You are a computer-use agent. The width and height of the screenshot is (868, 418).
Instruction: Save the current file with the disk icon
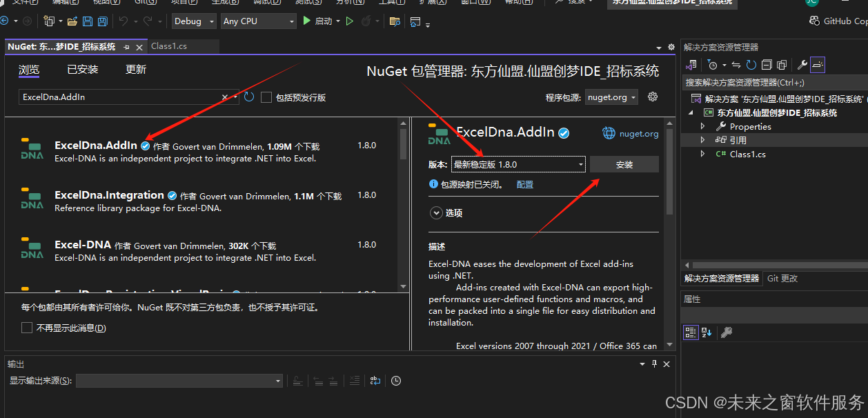tap(88, 21)
